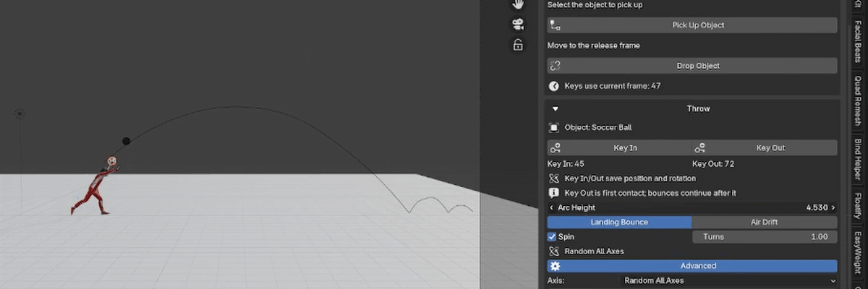Decrease Arc Height with left arrow
The width and height of the screenshot is (868, 289).
tap(552, 208)
